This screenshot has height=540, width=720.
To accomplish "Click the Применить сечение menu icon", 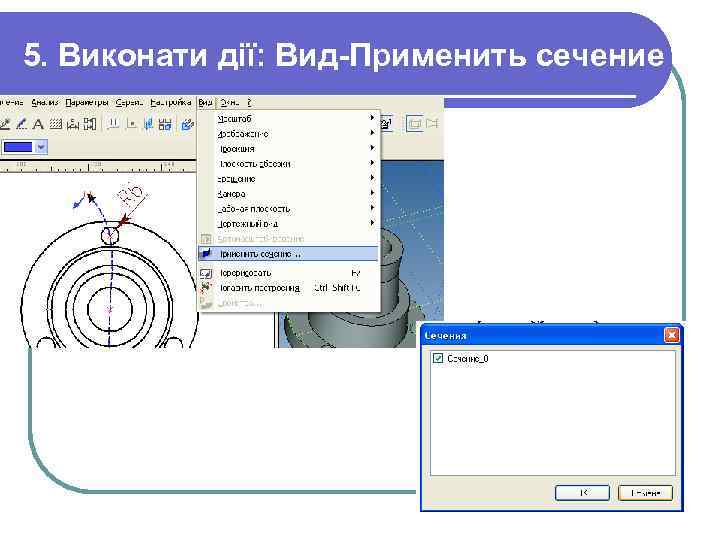I will (x=207, y=253).
